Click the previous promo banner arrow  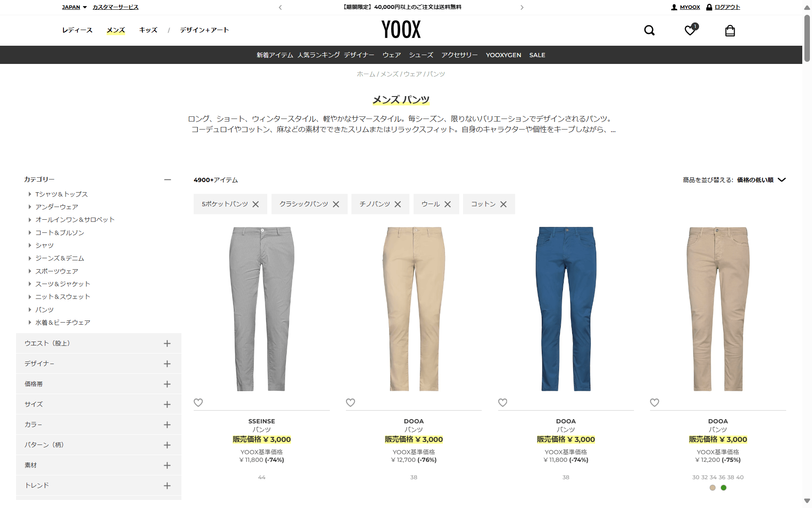pyautogui.click(x=280, y=7)
